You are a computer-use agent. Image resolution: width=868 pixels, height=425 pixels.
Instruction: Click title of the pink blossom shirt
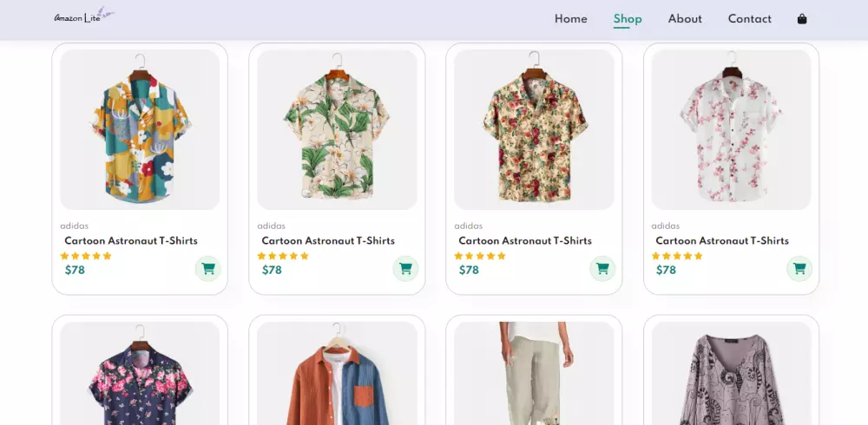pyautogui.click(x=721, y=240)
